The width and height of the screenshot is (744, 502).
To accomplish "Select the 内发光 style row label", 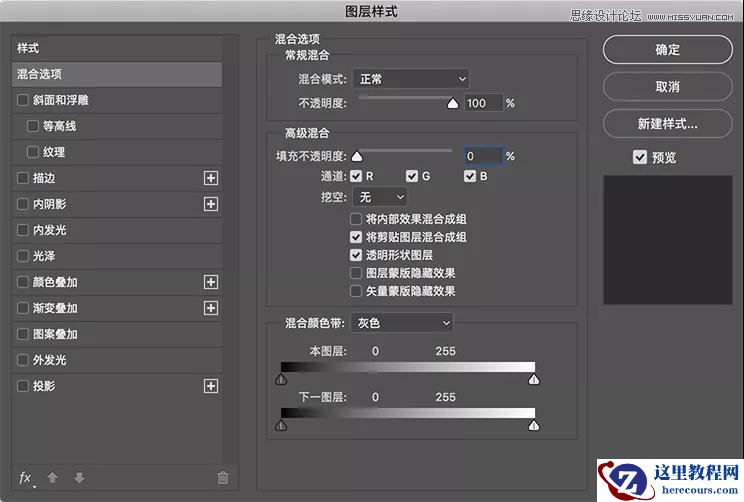I will pos(49,230).
